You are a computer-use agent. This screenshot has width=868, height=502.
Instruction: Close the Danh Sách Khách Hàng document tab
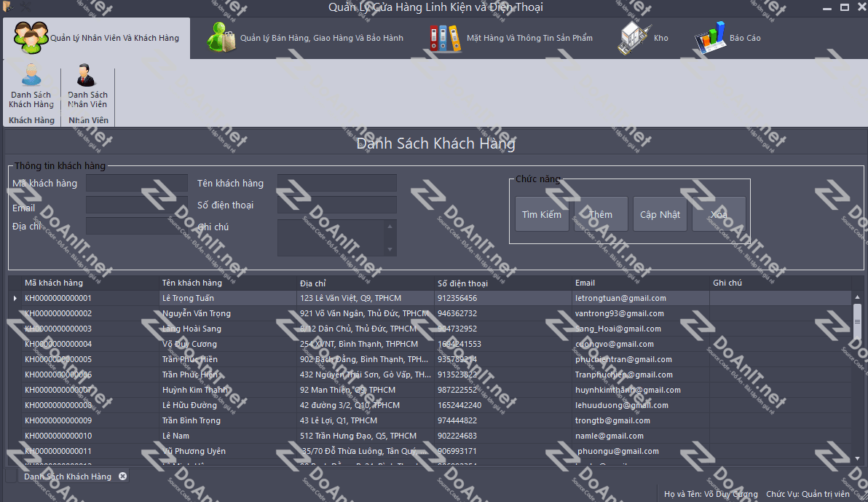(x=122, y=476)
